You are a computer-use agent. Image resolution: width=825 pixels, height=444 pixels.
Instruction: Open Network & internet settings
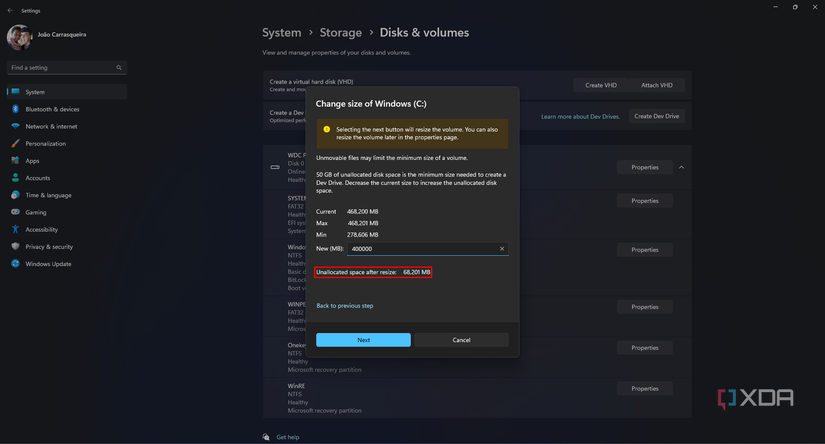(x=51, y=126)
